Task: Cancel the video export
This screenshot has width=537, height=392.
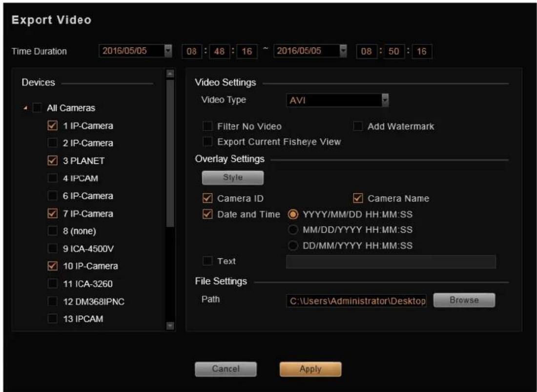Action: tap(226, 369)
